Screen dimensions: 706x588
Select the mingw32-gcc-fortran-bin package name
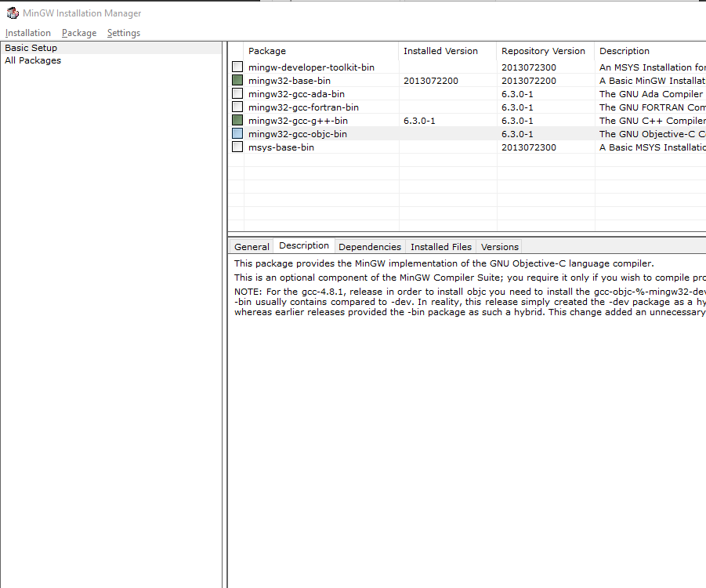point(303,107)
